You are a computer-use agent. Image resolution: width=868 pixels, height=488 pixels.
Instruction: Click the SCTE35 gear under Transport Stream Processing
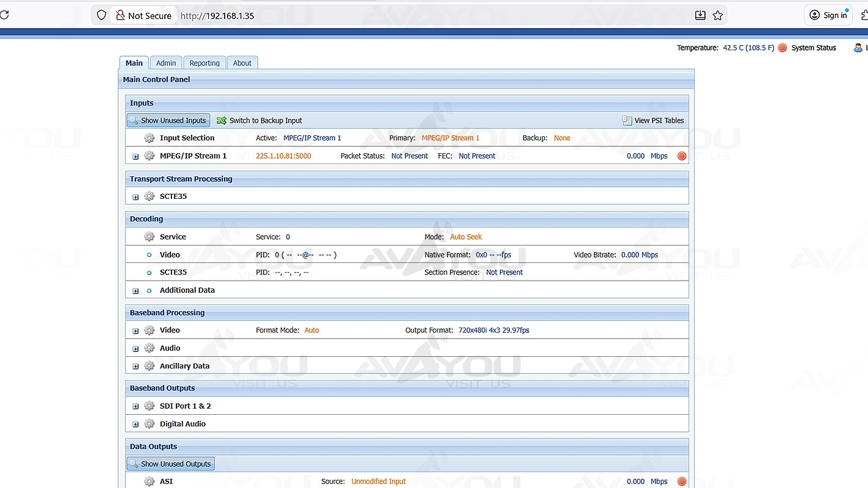(x=149, y=196)
